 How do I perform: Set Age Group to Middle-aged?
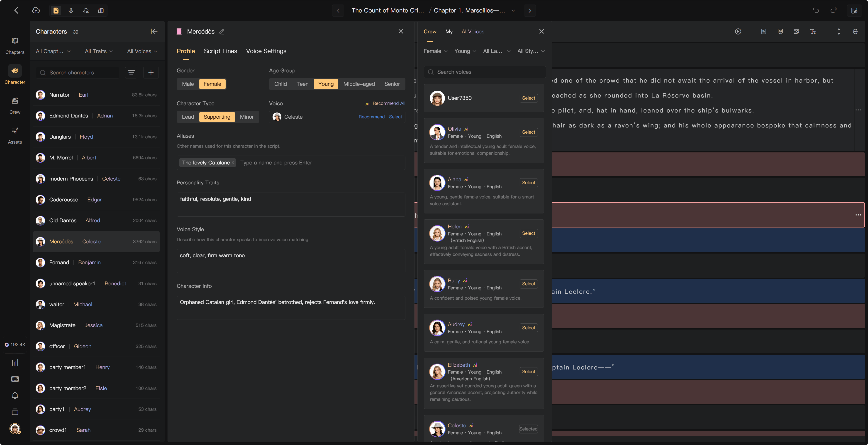(359, 84)
